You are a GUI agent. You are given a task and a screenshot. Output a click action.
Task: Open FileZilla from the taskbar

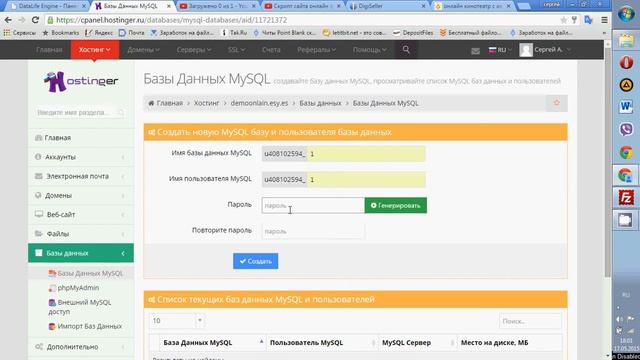(x=626, y=198)
